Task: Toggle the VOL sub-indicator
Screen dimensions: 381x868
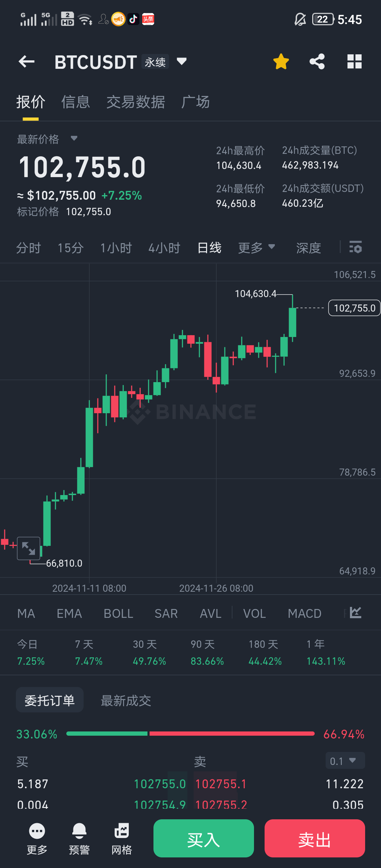Action: [x=254, y=614]
